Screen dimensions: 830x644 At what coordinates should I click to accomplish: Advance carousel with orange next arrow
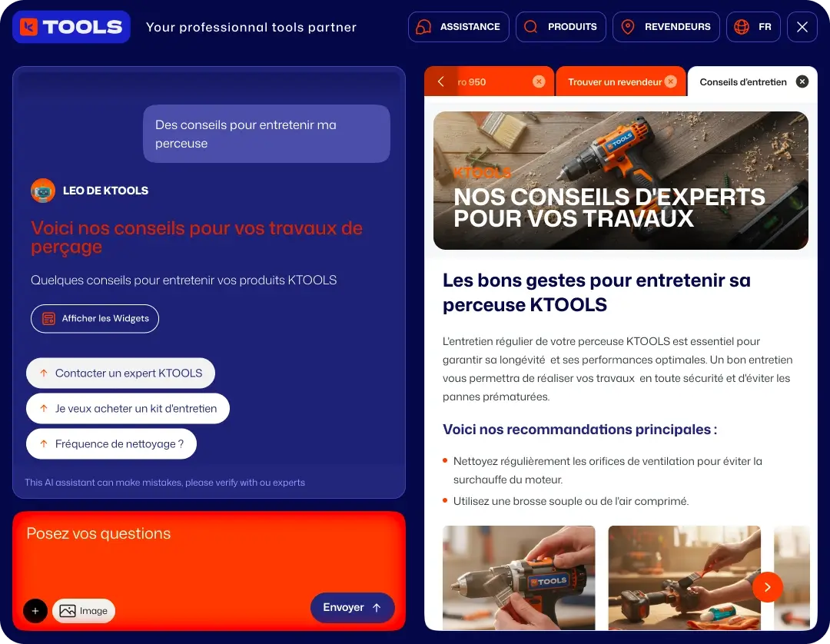click(768, 587)
